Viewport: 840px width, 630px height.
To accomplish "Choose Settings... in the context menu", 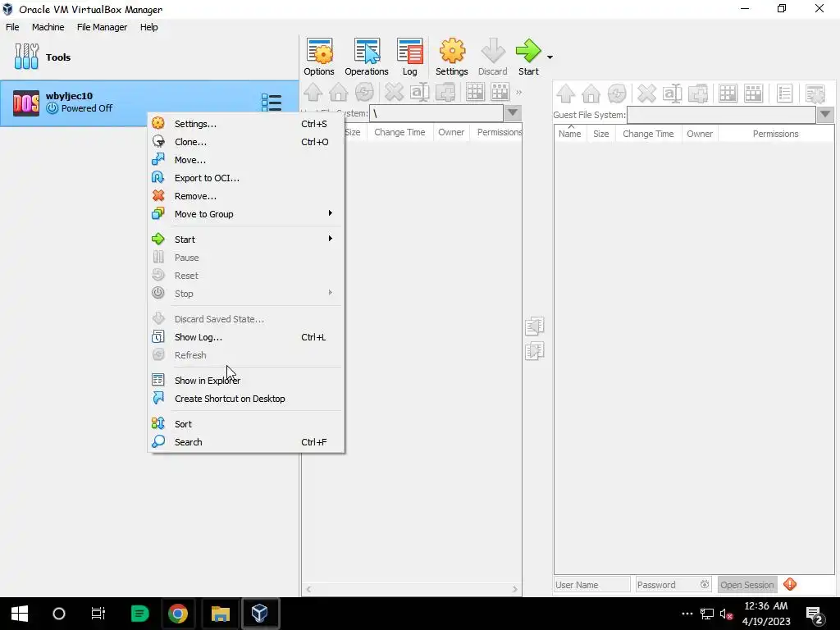I will [x=246, y=124].
